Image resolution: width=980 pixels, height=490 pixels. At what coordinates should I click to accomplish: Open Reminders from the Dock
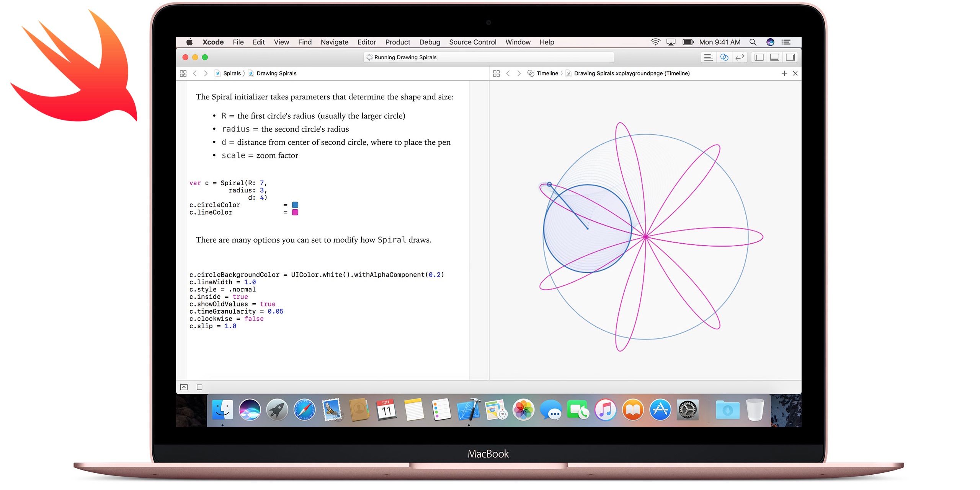(x=441, y=410)
